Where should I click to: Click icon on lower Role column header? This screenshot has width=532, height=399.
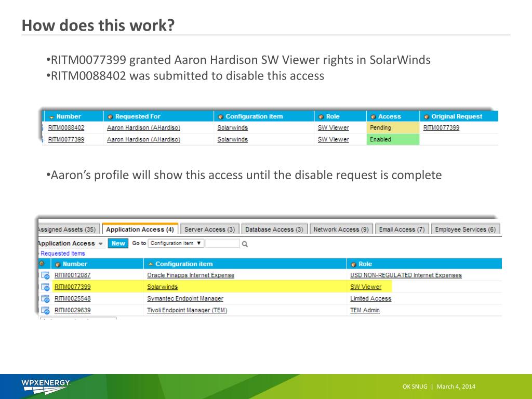353,264
